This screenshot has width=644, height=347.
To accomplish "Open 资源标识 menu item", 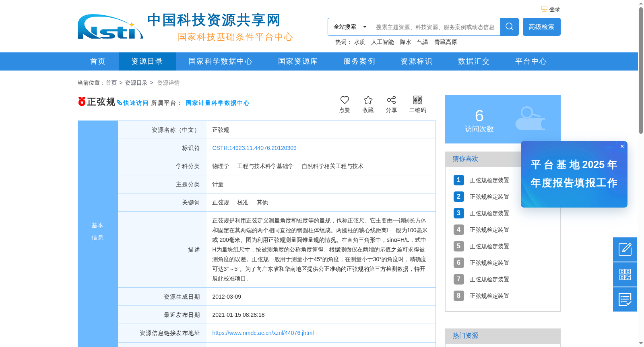I will pos(416,61).
